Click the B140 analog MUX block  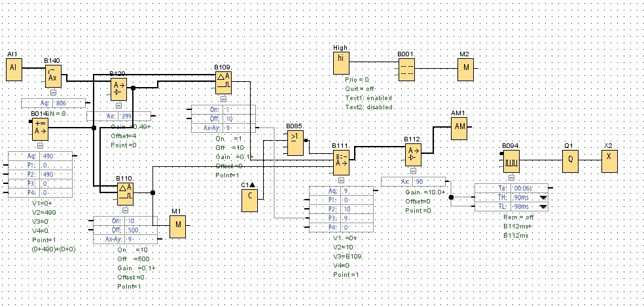[53, 76]
